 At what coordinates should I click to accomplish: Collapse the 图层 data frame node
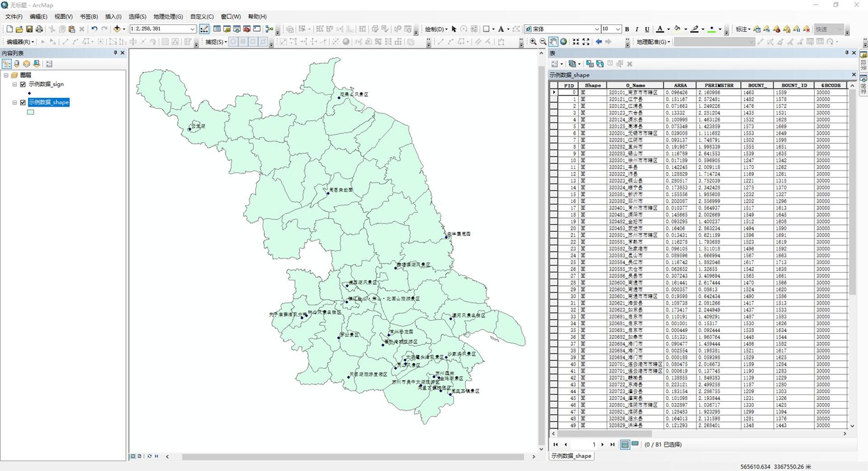point(6,75)
